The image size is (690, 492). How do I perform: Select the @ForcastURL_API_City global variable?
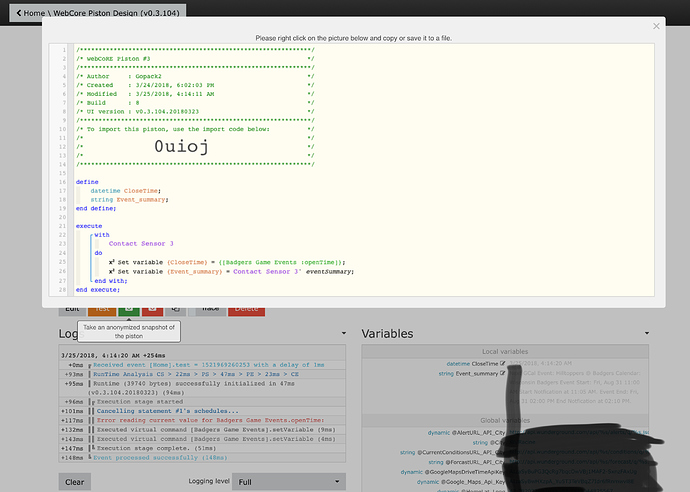tap(475, 462)
